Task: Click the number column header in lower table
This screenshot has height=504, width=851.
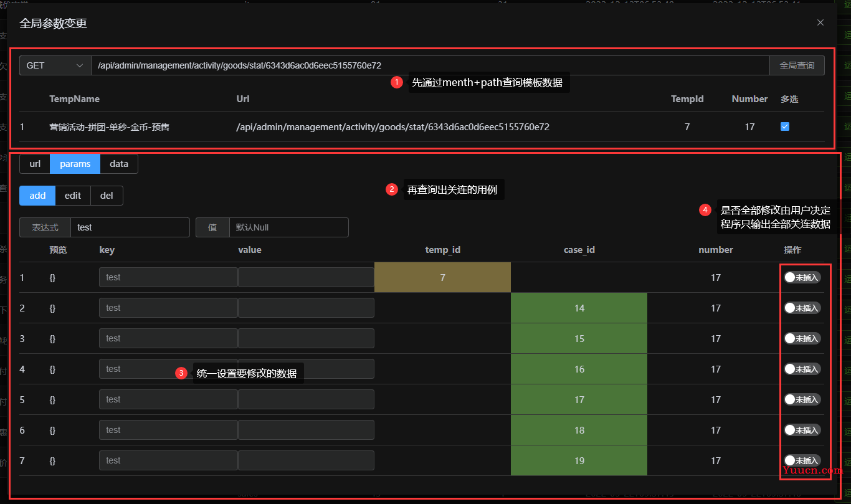Action: click(716, 250)
